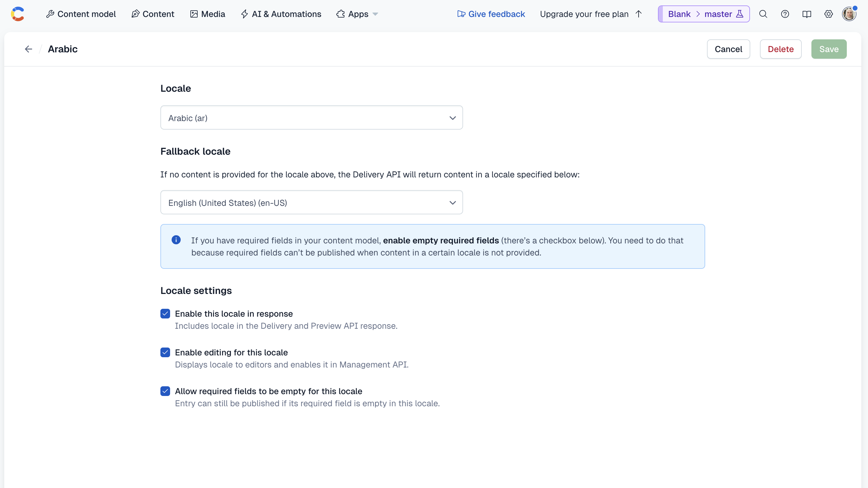Viewport: 868px width, 488px height.
Task: Expand the Apps menu chevron
Action: pos(375,14)
